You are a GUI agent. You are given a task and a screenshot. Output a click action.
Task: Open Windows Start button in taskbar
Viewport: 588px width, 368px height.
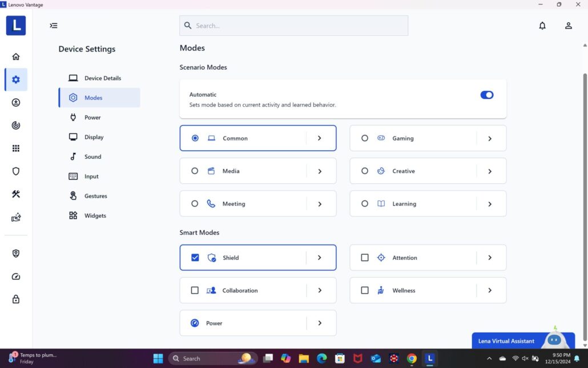pyautogui.click(x=158, y=359)
